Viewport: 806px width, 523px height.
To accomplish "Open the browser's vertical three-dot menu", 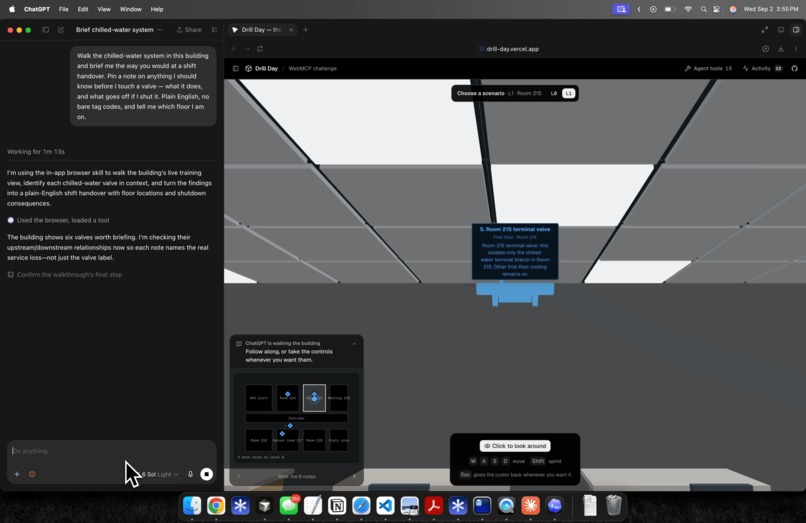I will click(796, 49).
